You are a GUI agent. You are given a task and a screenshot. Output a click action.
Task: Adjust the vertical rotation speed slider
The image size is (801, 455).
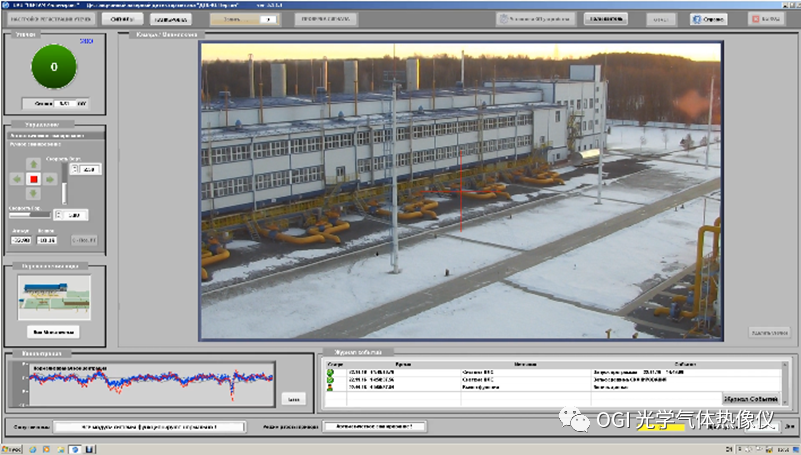(x=64, y=184)
